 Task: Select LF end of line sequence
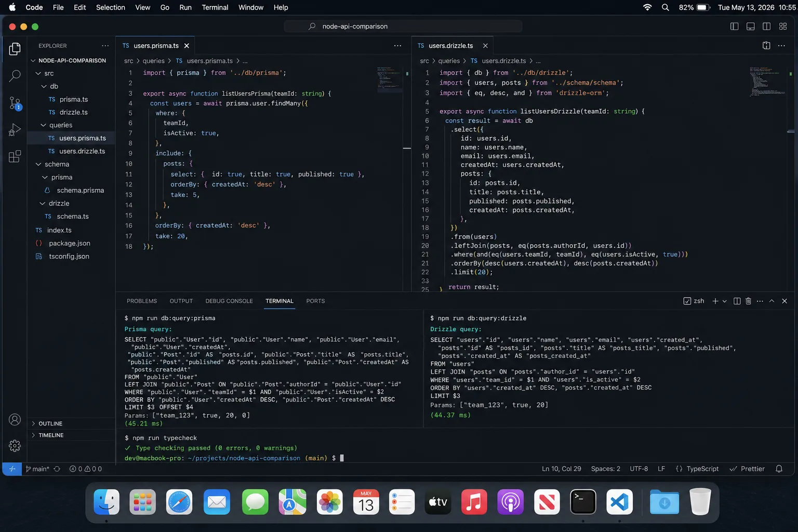pos(661,469)
